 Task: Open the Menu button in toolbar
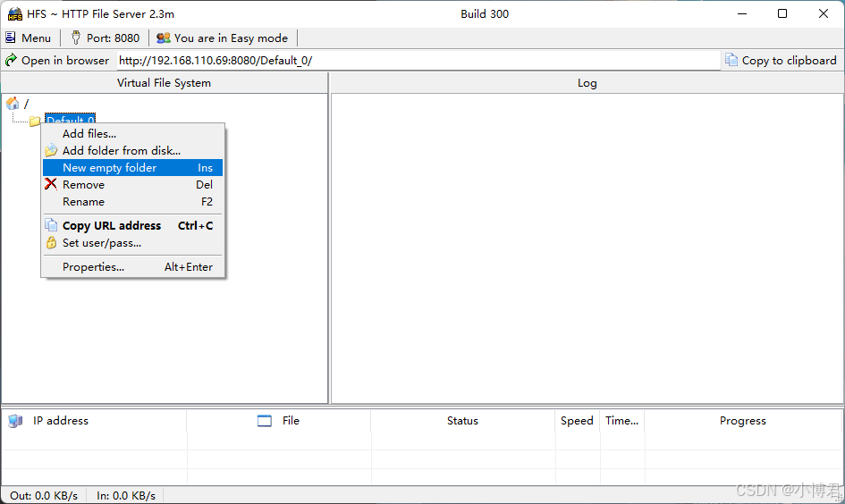tap(28, 38)
